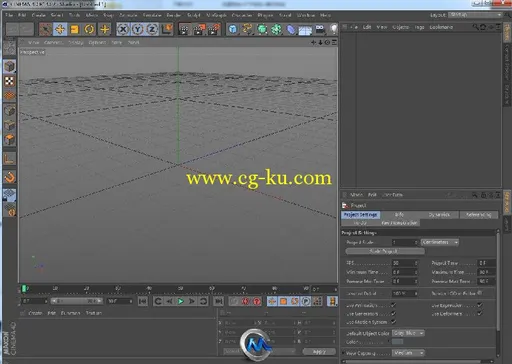The width and height of the screenshot is (512, 364).
Task: Toggle position keyframe recording icon
Action: coord(272,301)
